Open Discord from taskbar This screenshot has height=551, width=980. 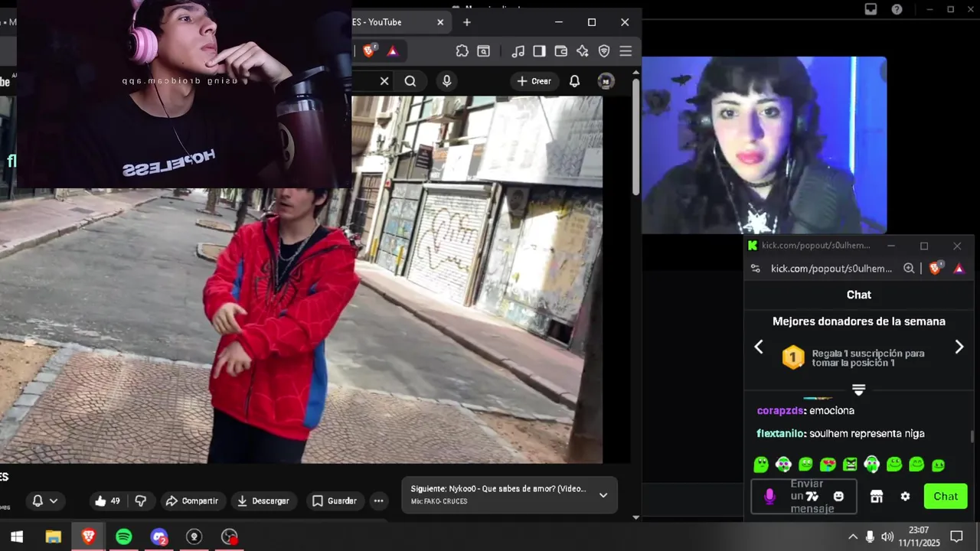(158, 536)
